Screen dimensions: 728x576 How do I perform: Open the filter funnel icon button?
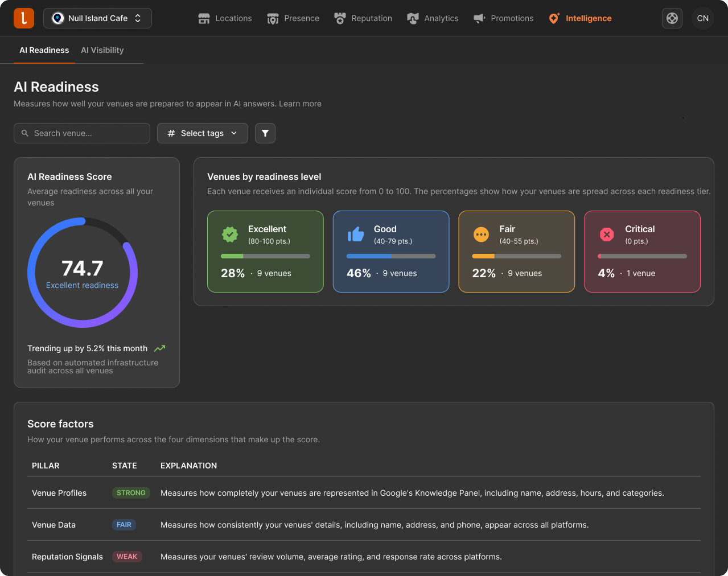point(265,133)
